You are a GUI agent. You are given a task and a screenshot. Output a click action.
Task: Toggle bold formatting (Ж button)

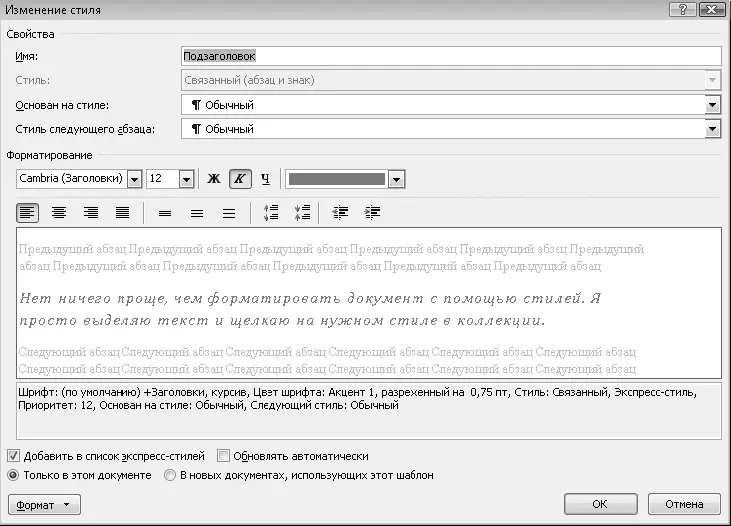[213, 179]
